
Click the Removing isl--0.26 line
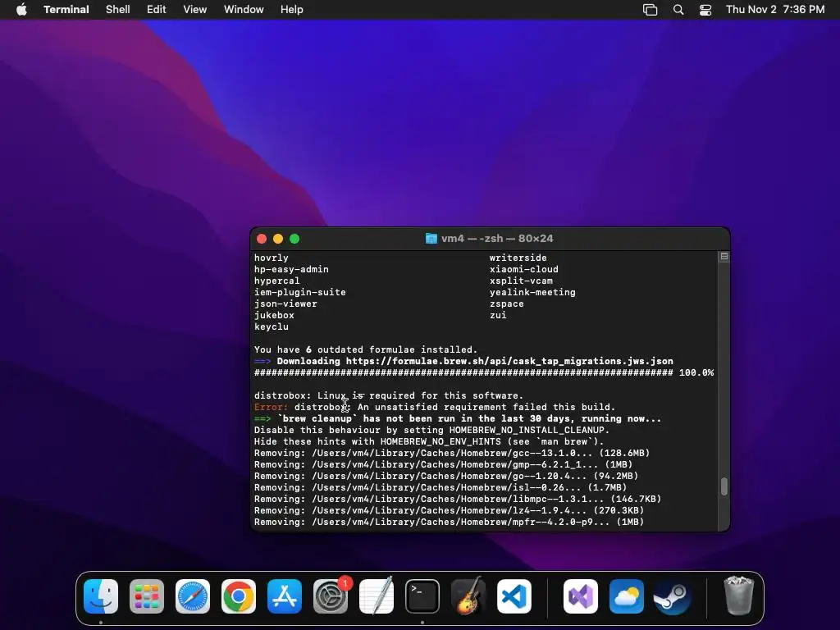441,487
